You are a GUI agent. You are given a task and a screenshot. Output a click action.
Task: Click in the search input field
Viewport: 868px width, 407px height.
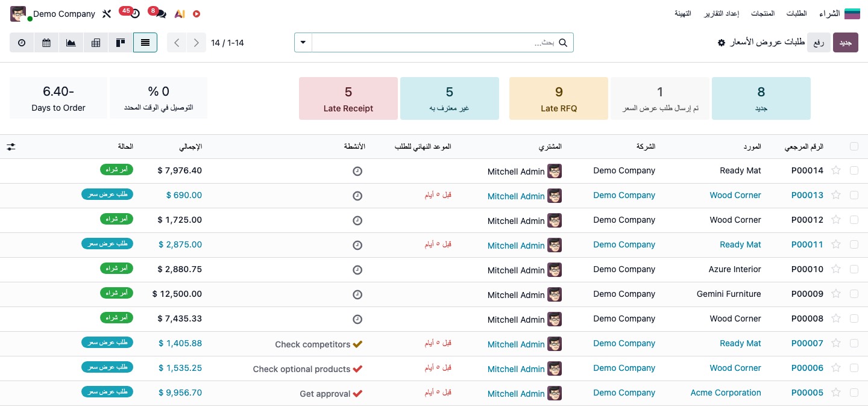click(x=434, y=43)
